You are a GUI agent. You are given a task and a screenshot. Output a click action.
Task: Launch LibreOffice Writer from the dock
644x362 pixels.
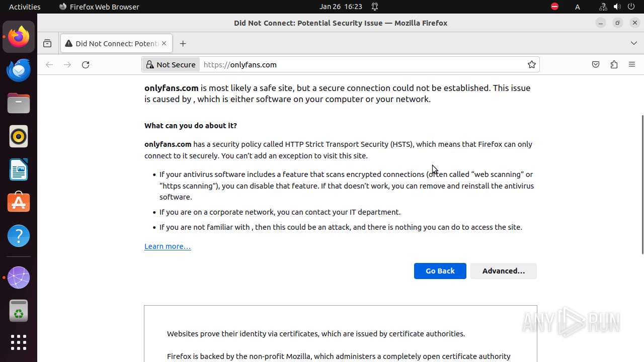tap(19, 169)
